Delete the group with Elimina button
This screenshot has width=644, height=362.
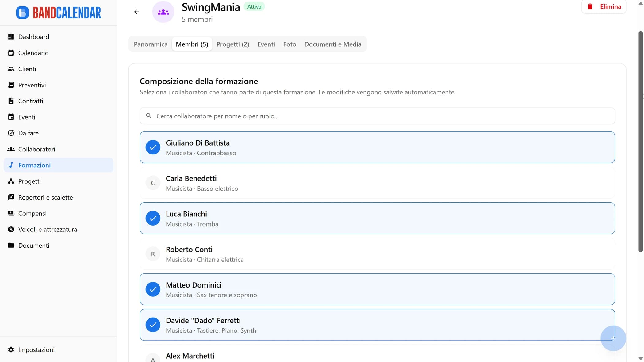603,6
